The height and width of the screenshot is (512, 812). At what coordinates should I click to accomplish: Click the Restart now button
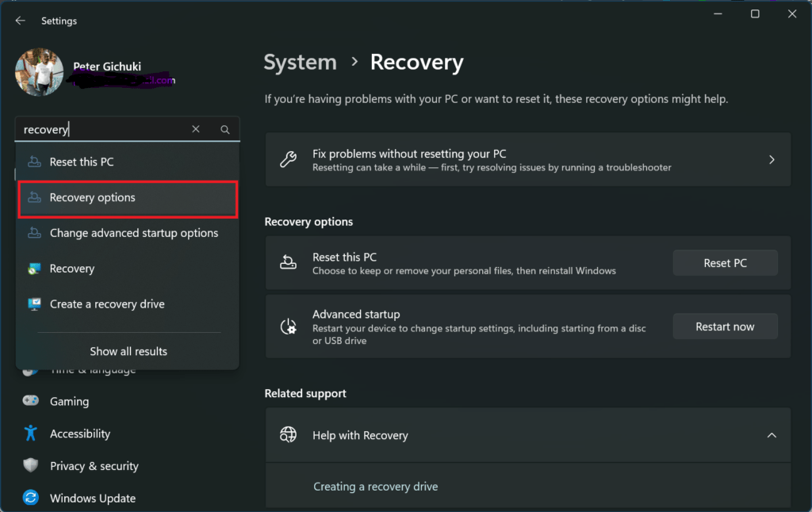click(x=725, y=326)
